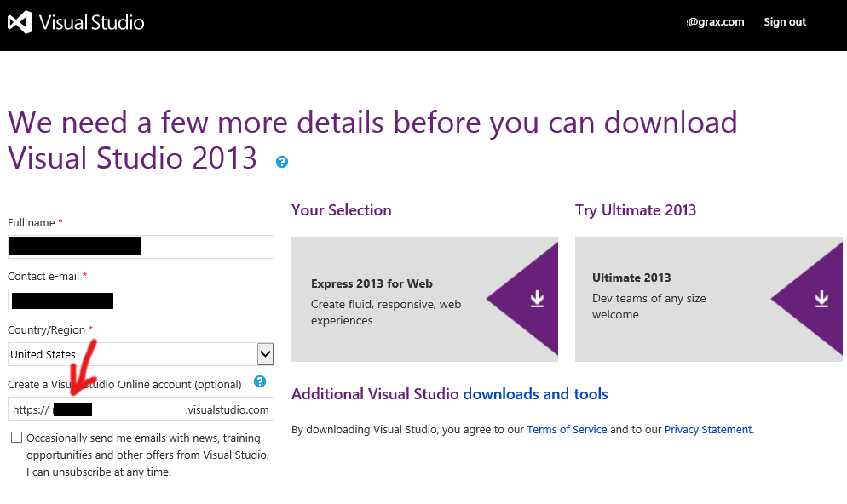Open the Terms of Service link
847x504 pixels.
pyautogui.click(x=567, y=430)
